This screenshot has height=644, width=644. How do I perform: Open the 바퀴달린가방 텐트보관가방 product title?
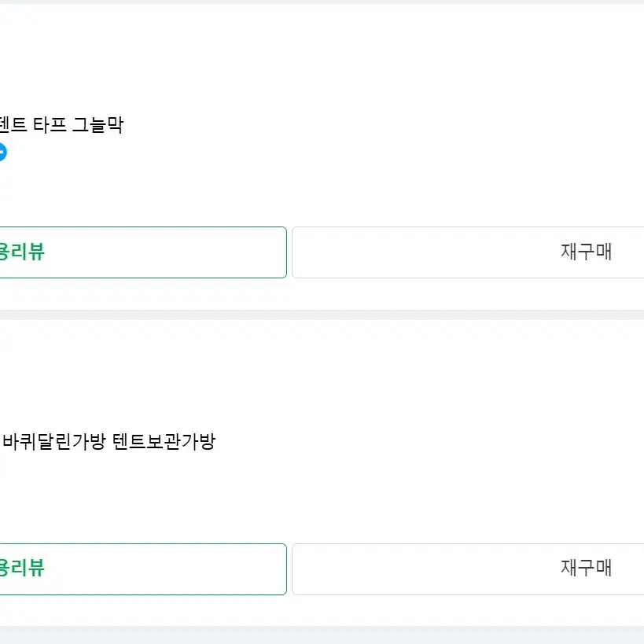(109, 441)
